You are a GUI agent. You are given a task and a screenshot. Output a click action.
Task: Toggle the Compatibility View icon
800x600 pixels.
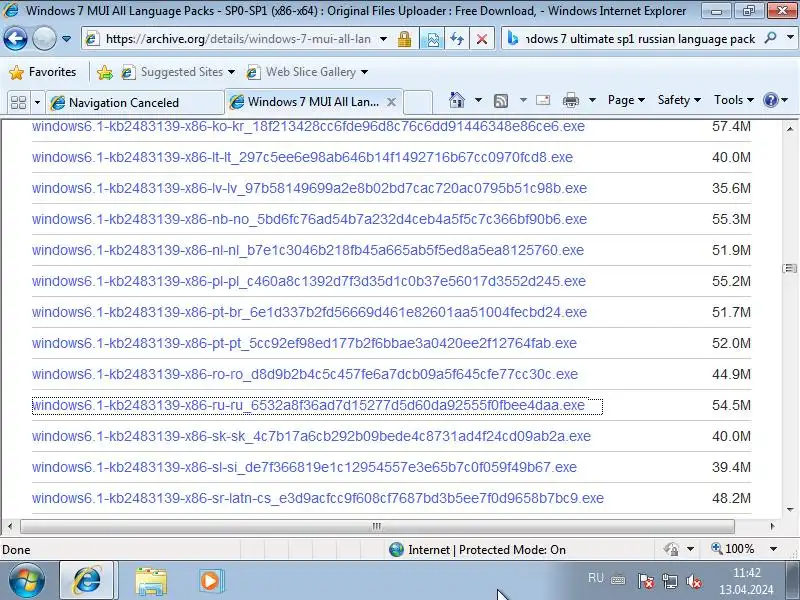(x=432, y=39)
